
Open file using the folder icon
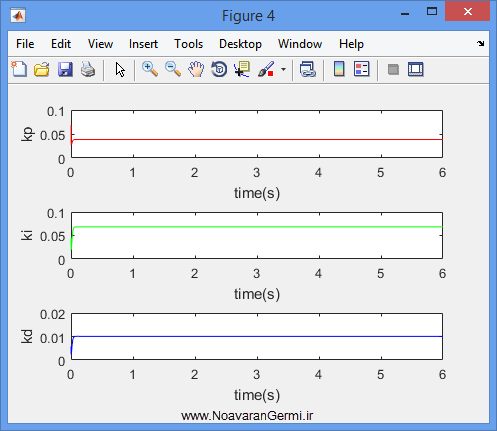click(42, 70)
